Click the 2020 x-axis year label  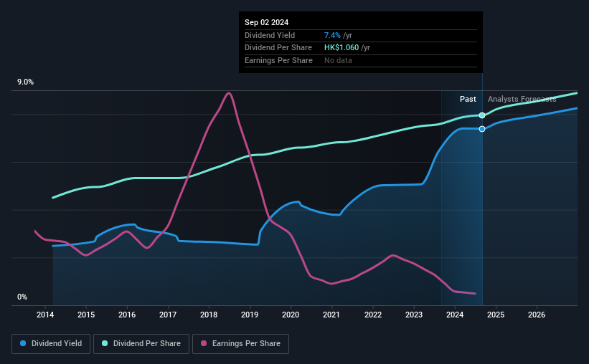pos(291,315)
